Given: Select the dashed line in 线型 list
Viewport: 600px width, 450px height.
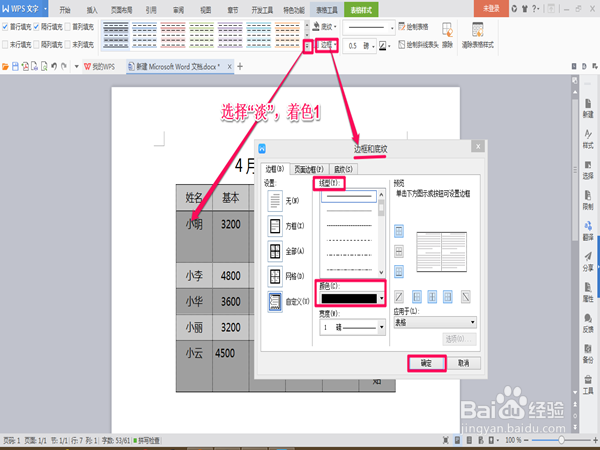Looking at the screenshot, I should pyautogui.click(x=349, y=240).
